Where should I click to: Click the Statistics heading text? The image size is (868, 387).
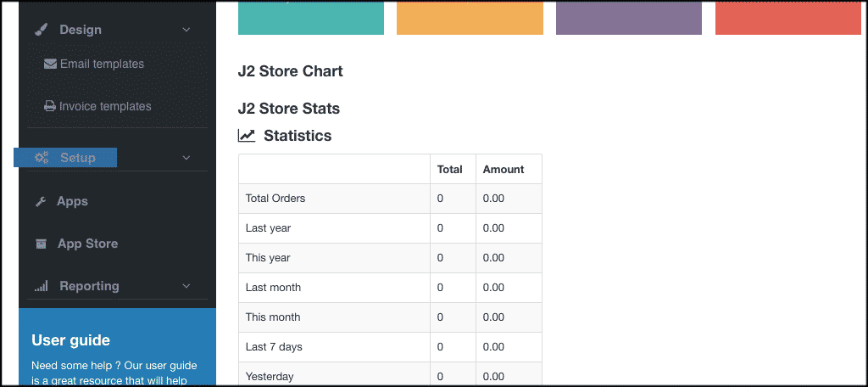click(298, 135)
